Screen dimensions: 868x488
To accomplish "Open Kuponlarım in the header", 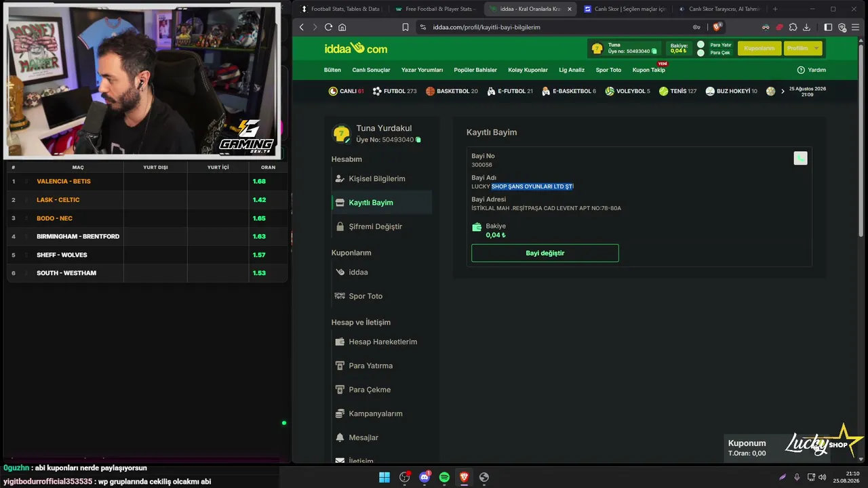I will (x=759, y=48).
